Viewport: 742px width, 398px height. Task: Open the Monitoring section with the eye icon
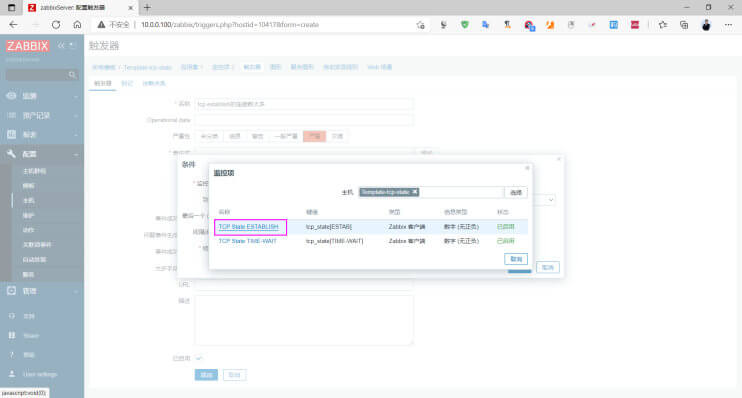pos(11,96)
